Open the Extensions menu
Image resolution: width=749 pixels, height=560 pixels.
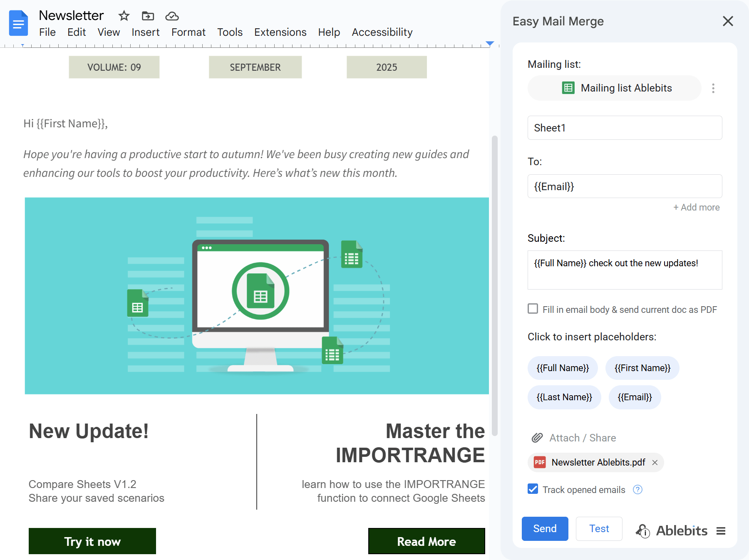(x=280, y=32)
